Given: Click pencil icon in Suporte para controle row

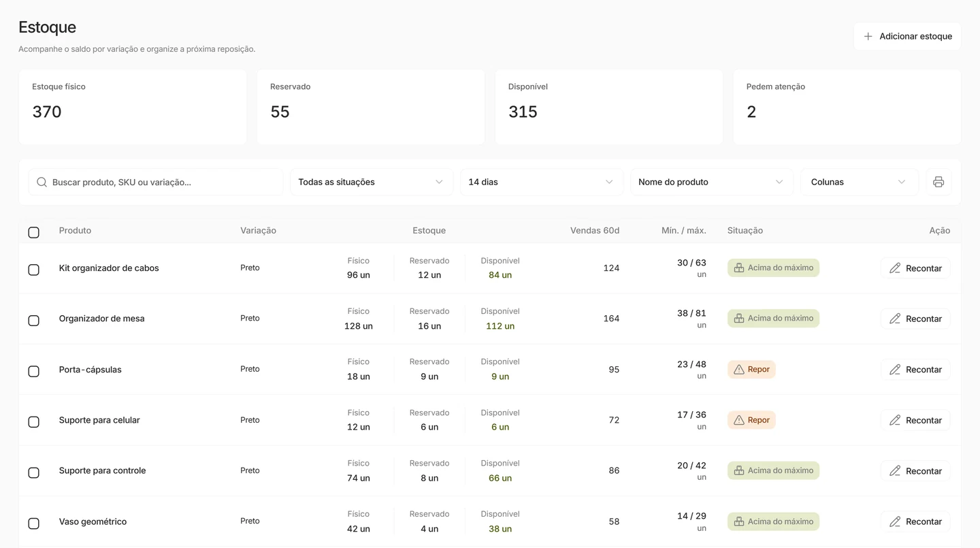Looking at the screenshot, I should (x=895, y=471).
